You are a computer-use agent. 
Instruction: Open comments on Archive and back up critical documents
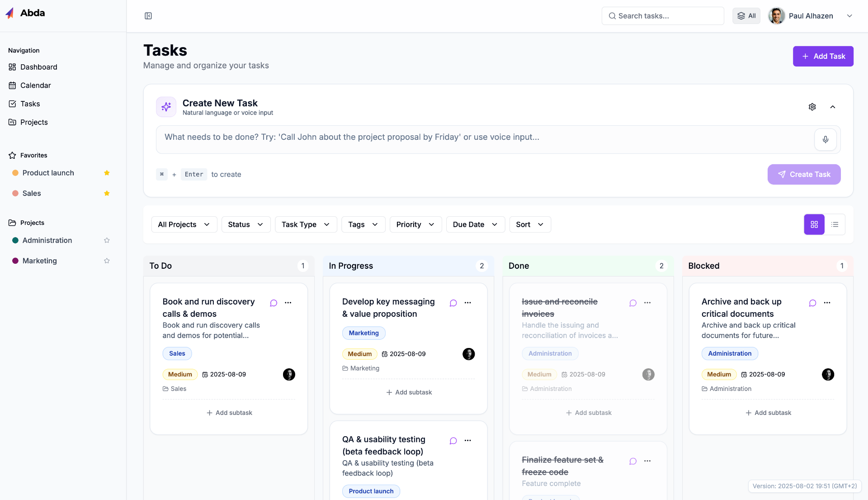812,303
